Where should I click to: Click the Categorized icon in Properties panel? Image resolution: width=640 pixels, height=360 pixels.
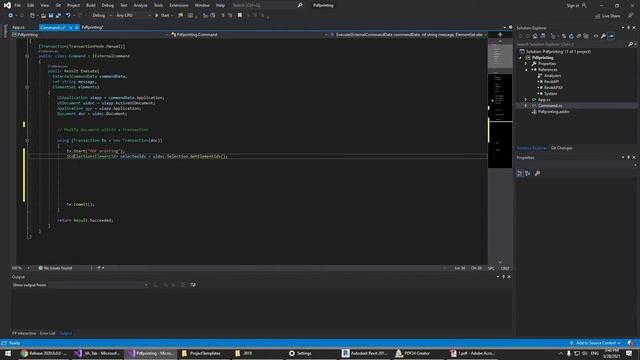(x=520, y=173)
